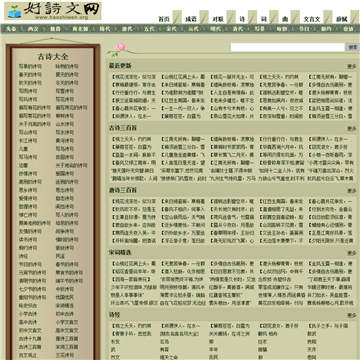Open 长江诗句 in the sidebar
360x360 pixels.
pyautogui.click(x=28, y=141)
